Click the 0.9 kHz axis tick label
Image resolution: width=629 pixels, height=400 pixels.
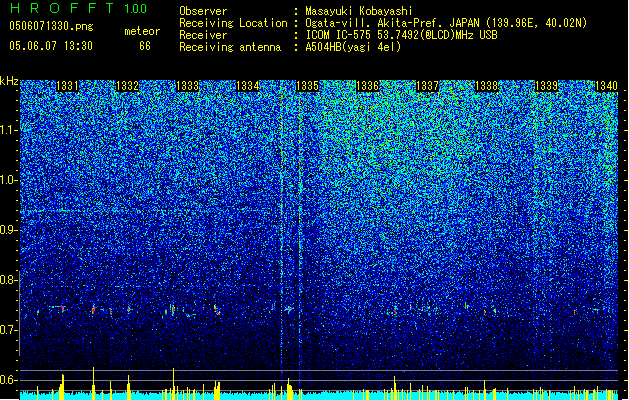(9, 230)
